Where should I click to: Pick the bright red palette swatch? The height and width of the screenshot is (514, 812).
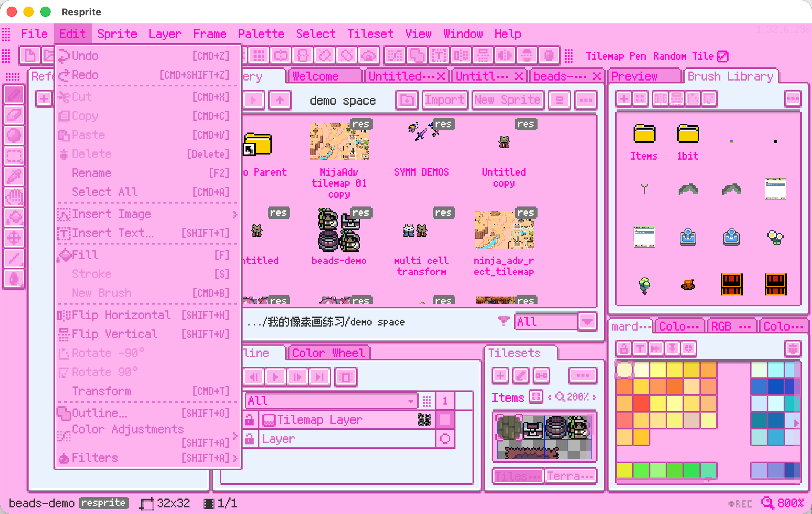click(x=641, y=403)
